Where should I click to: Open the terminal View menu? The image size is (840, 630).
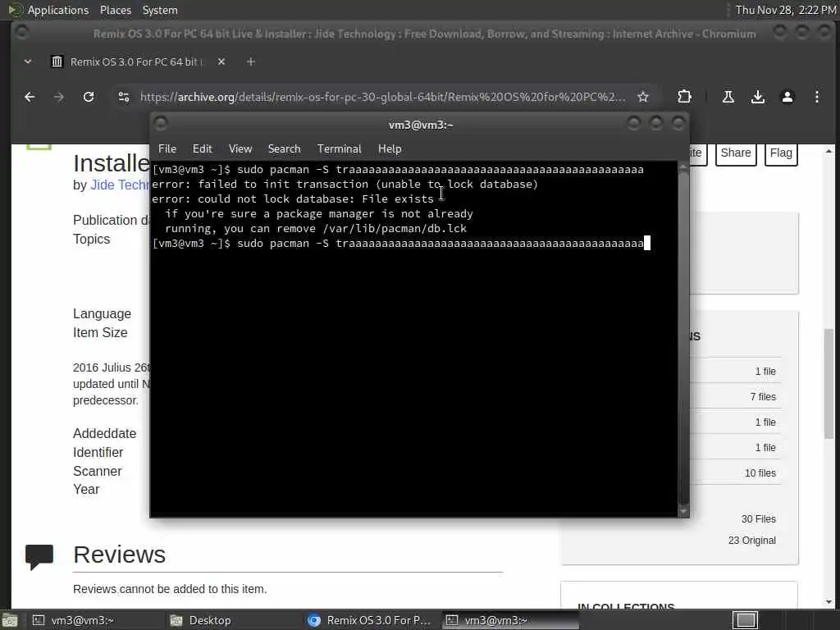coord(240,149)
